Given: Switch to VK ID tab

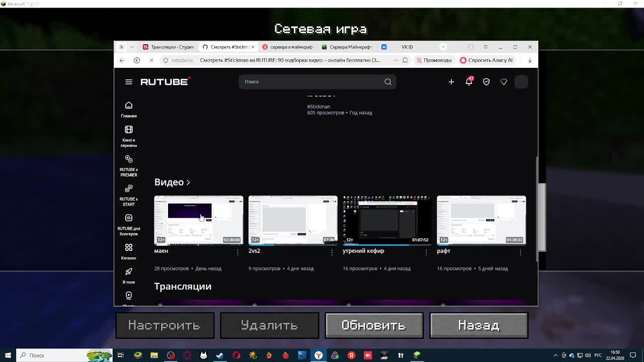Looking at the screenshot, I should click(x=407, y=47).
